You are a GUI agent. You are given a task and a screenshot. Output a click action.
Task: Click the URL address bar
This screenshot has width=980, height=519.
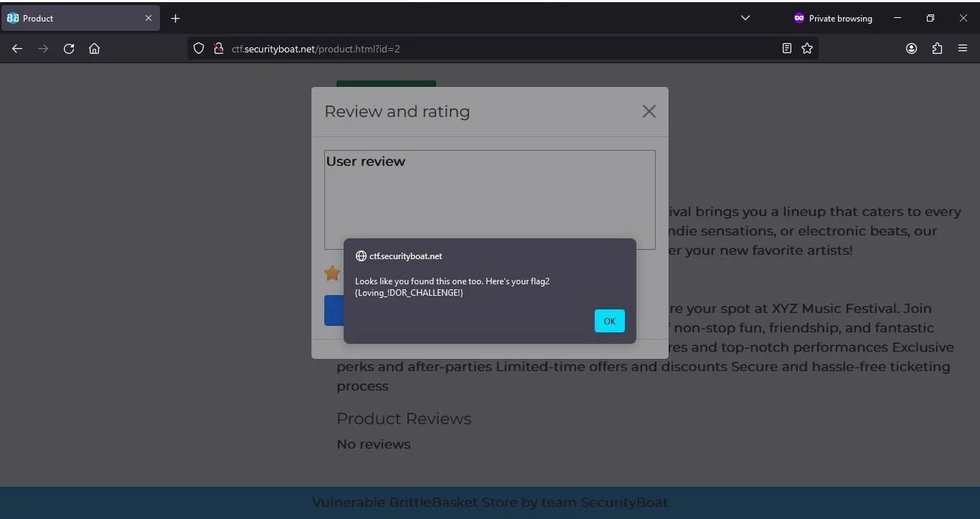[x=502, y=49]
